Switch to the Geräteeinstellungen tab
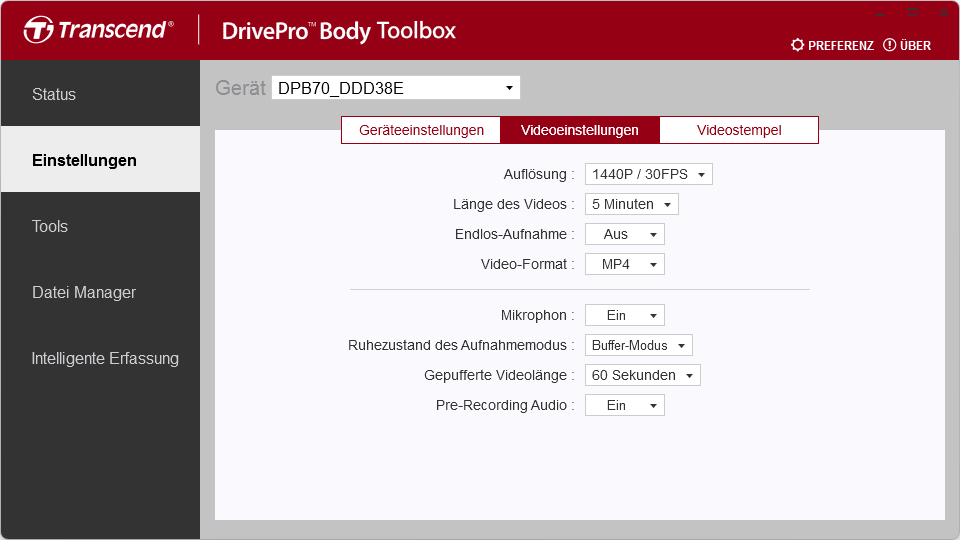Image resolution: width=960 pixels, height=540 pixels. click(x=421, y=130)
